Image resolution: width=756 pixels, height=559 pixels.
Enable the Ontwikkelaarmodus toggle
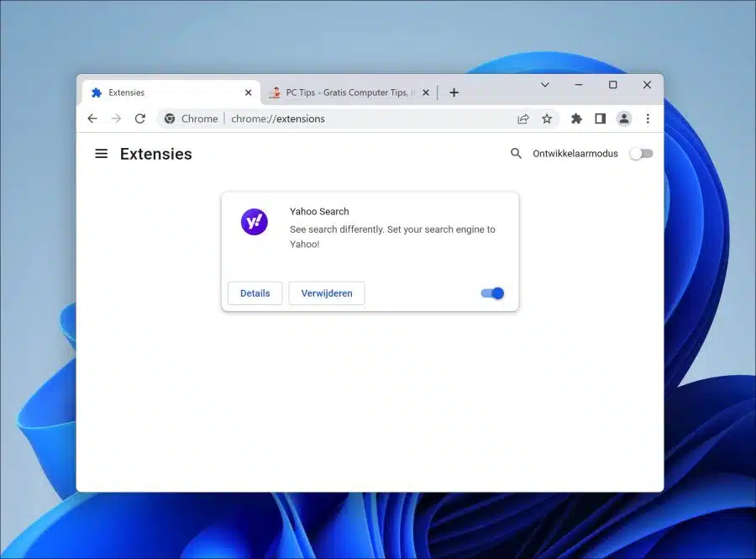[x=641, y=154]
